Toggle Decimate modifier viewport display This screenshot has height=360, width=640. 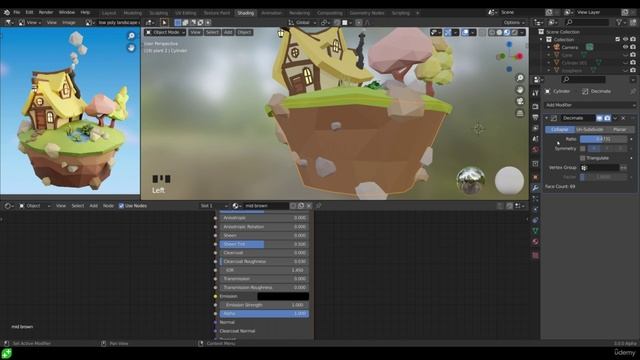pyautogui.click(x=599, y=118)
